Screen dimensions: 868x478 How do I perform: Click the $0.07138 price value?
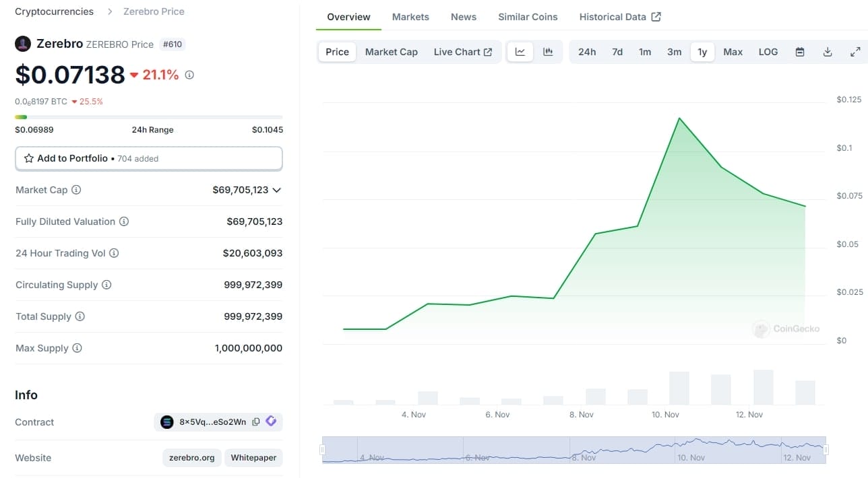click(70, 75)
